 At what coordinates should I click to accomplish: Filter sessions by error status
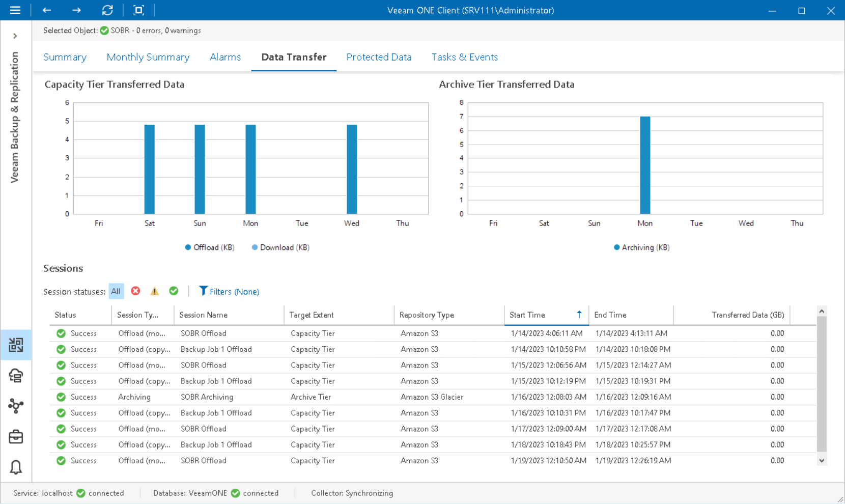(135, 291)
